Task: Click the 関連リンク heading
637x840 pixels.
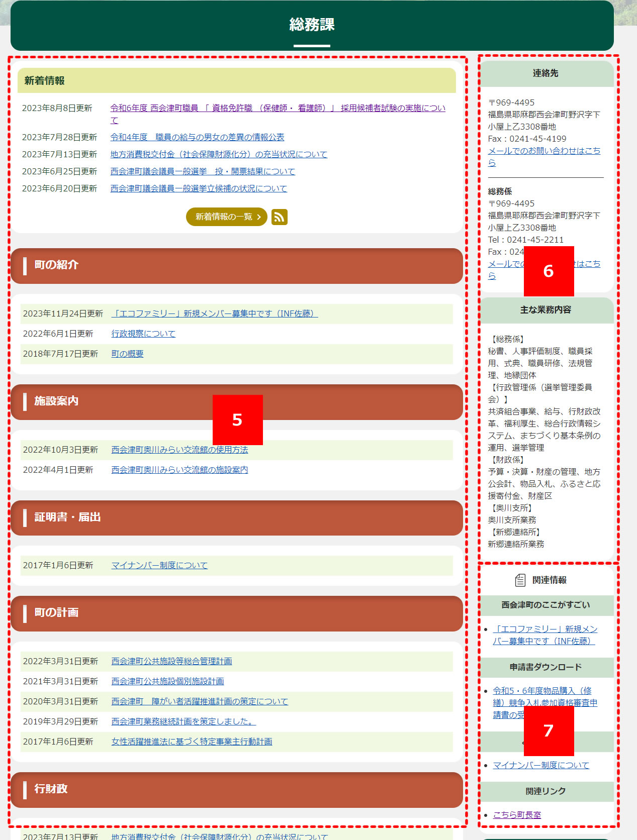Action: (x=546, y=791)
